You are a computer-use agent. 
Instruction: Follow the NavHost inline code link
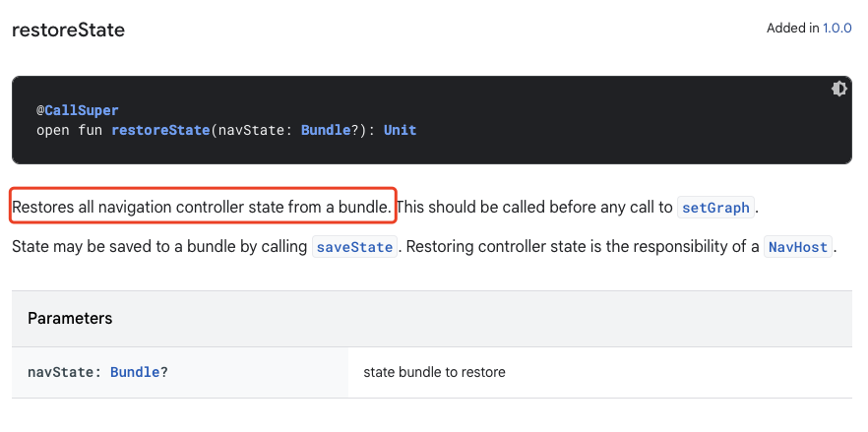tap(798, 247)
